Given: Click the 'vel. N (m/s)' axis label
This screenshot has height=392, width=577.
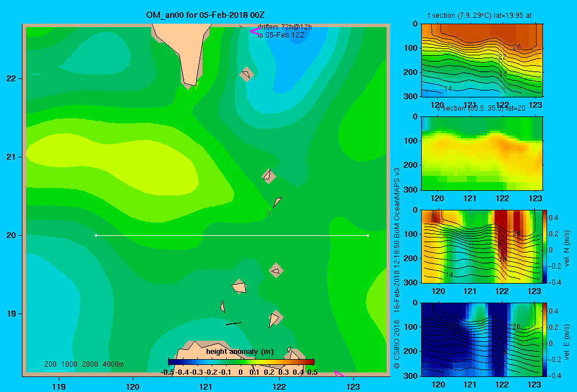Looking at the screenshot, I should (x=567, y=248).
